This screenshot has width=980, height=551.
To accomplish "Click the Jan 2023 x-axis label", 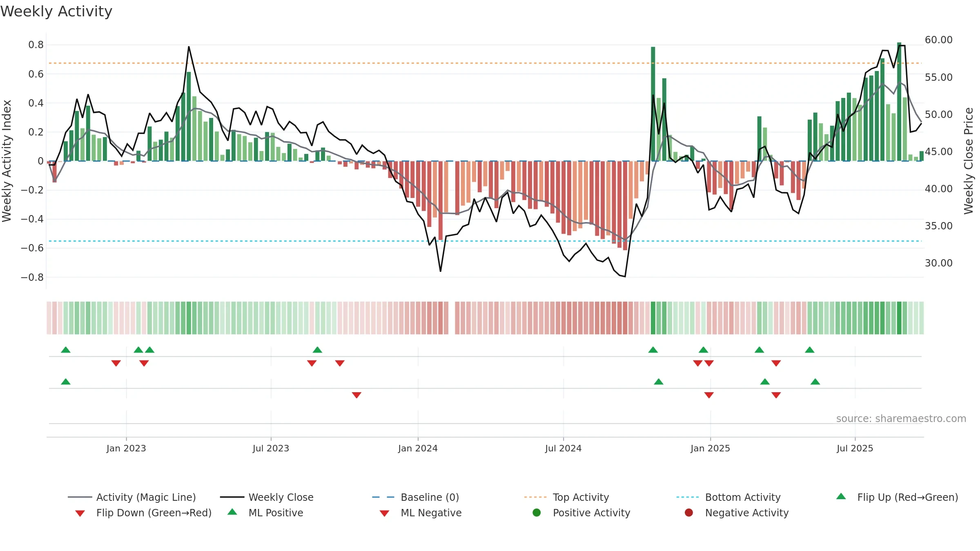I will 126,448.
